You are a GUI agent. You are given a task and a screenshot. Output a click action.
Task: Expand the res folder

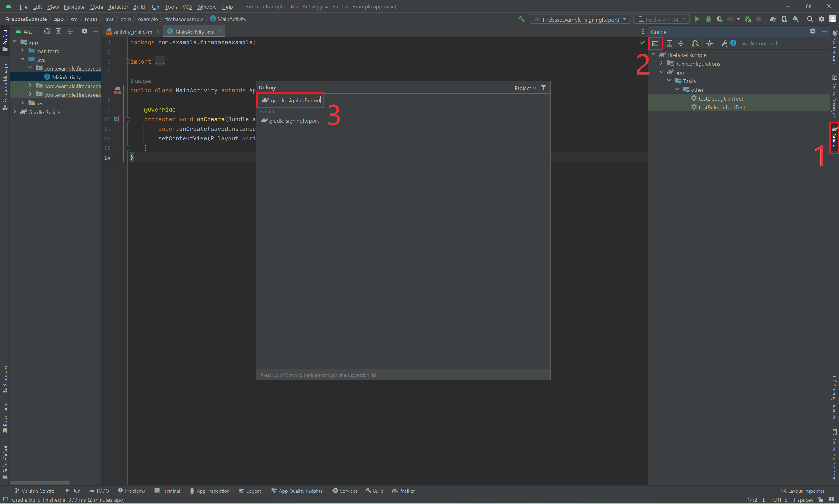(22, 103)
